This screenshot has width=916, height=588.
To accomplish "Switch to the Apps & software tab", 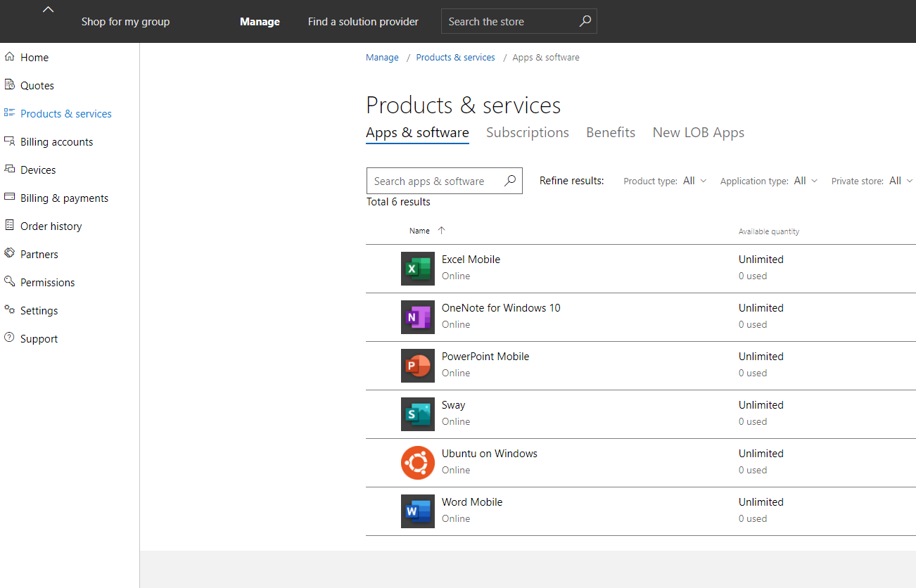I will (x=417, y=133).
